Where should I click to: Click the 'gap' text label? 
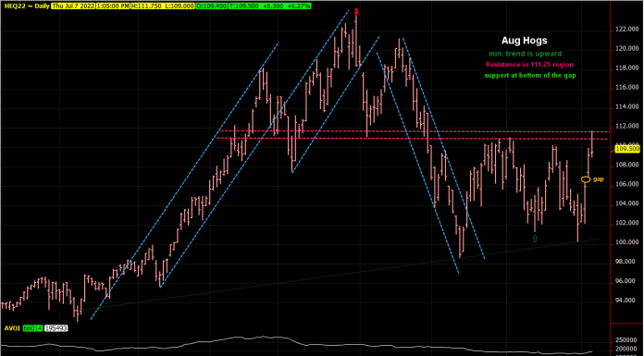click(599, 179)
